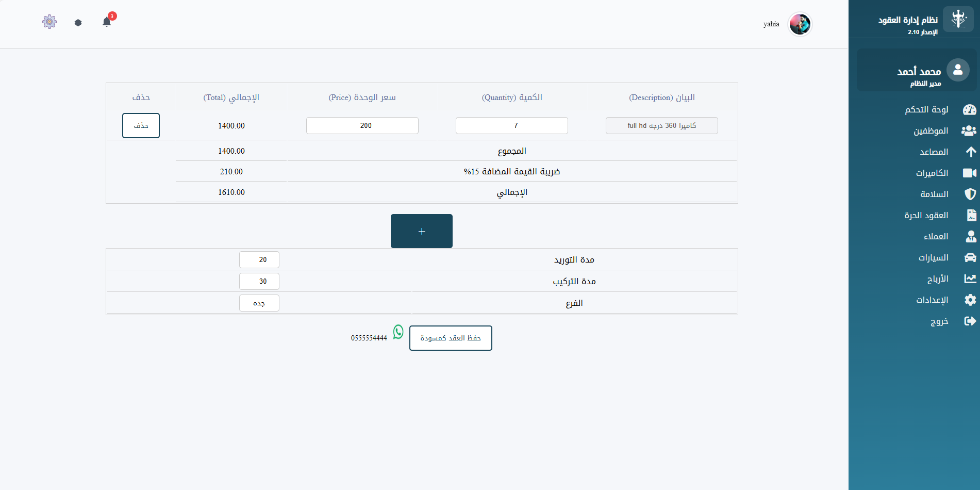Click the السلامة shield icon
Screen dimensions: 980x490
970,194
